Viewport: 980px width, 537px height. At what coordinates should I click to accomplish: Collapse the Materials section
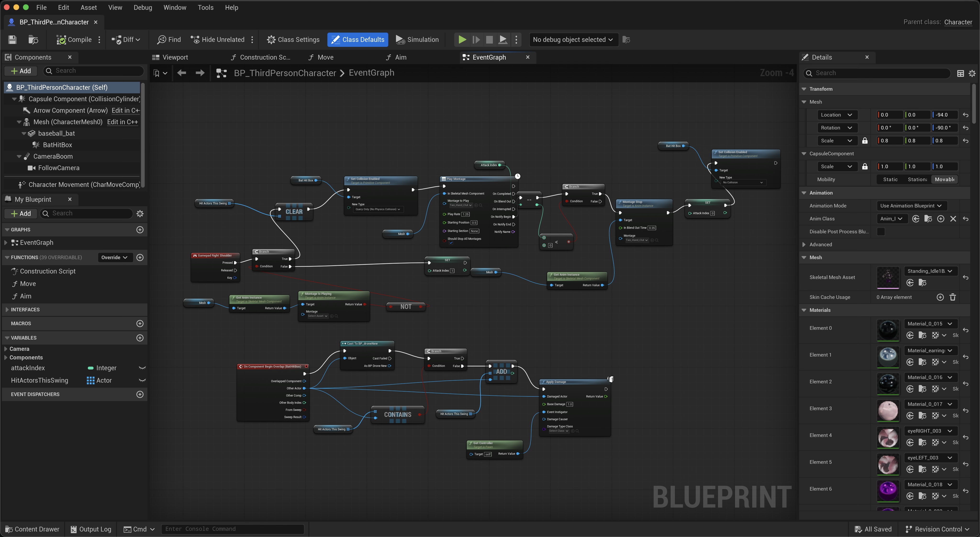tap(804, 310)
